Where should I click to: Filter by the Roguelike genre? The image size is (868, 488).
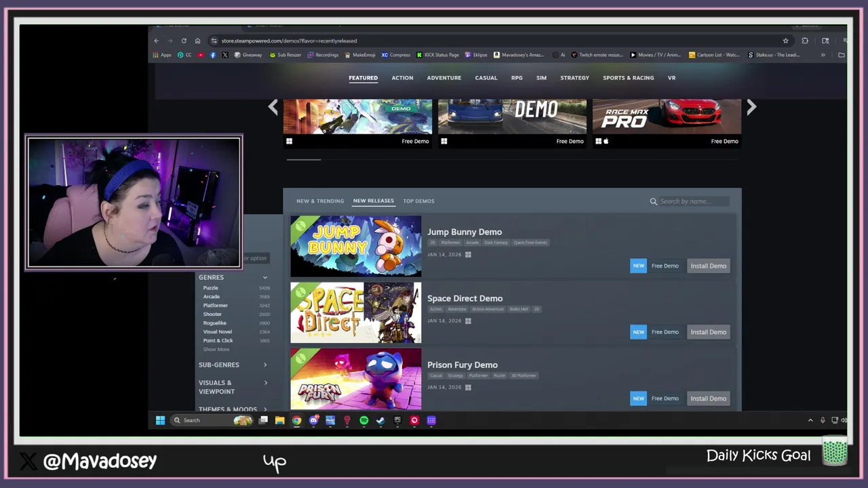tap(215, 323)
